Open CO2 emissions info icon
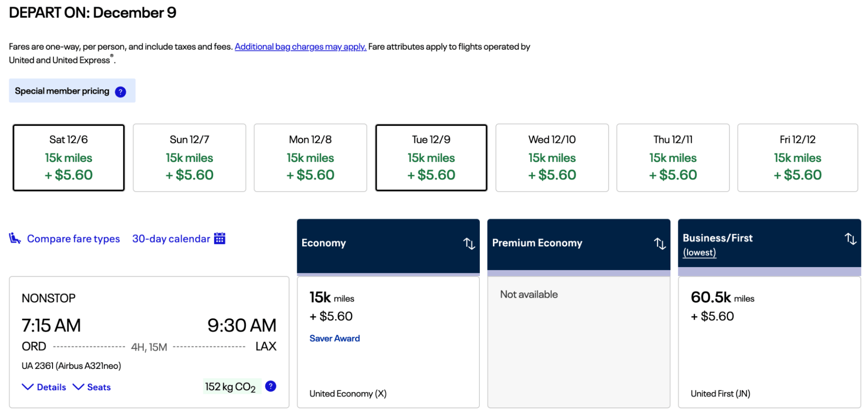 pyautogui.click(x=271, y=386)
